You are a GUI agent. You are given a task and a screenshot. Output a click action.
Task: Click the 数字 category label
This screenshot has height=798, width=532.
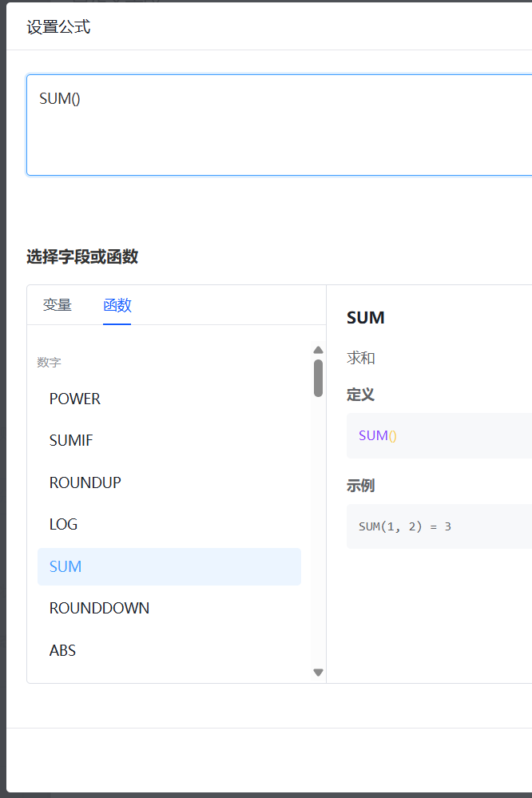(49, 363)
